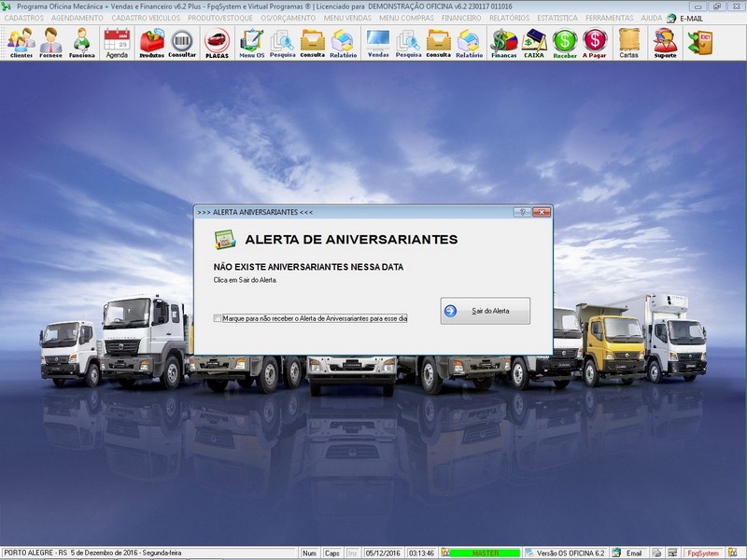Open the FERRAMENTAS menu
Viewport: 747px width, 560px height.
click(610, 18)
